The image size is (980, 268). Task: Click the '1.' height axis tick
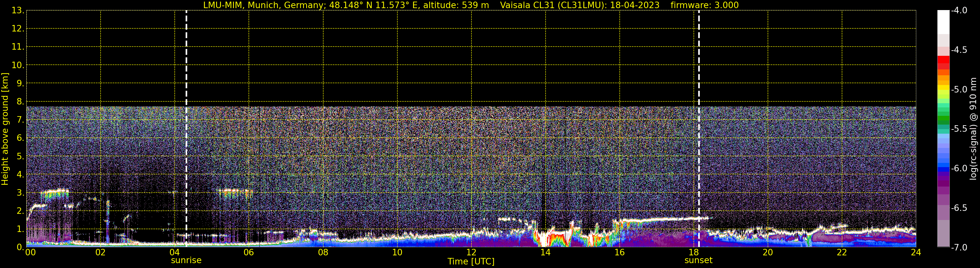point(20,229)
